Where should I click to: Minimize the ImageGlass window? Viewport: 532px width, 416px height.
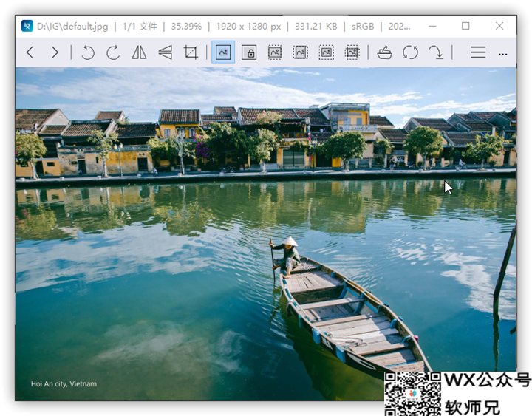[x=432, y=26]
